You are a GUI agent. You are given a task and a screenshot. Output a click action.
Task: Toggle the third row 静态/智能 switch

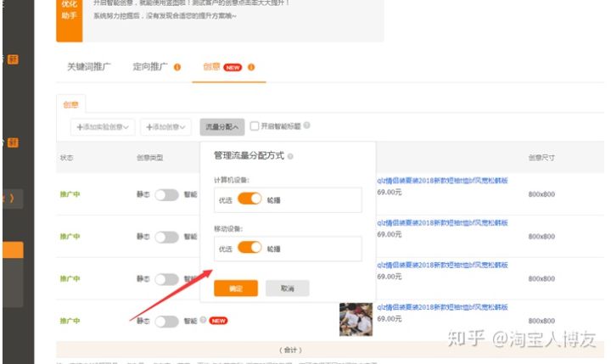(167, 278)
